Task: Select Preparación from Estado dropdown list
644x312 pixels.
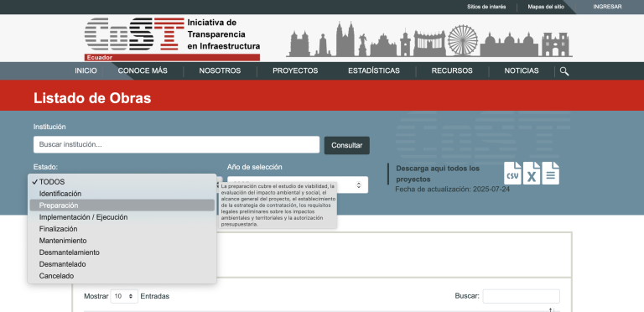Action: coord(122,205)
